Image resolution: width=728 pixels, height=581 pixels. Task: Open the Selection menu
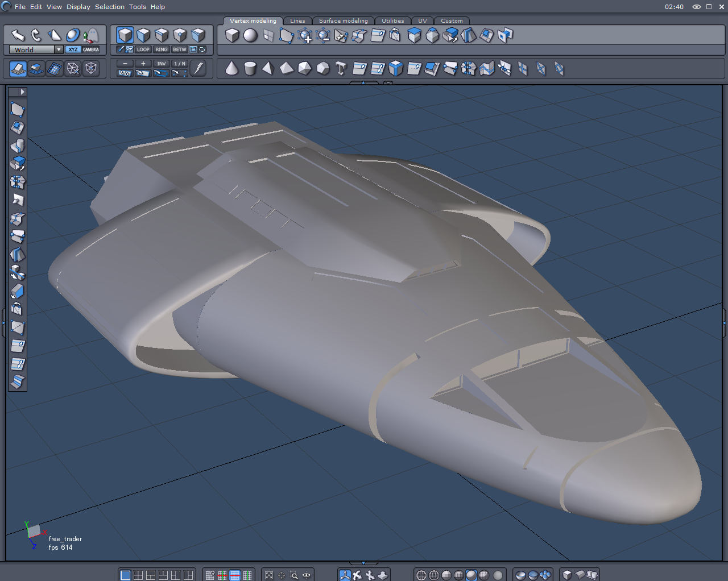click(x=110, y=7)
